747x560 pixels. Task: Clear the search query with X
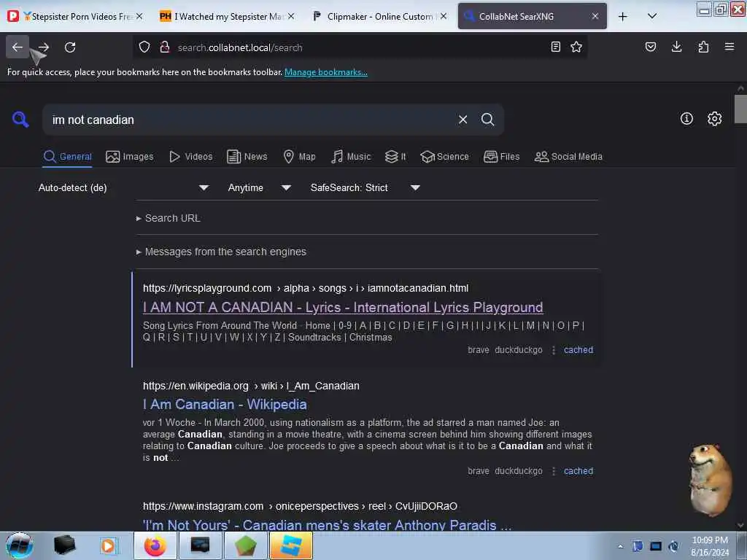(x=462, y=120)
